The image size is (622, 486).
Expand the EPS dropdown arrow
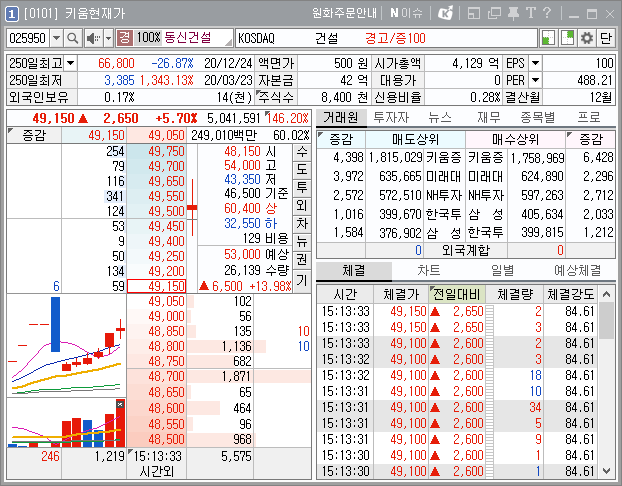pos(536,63)
